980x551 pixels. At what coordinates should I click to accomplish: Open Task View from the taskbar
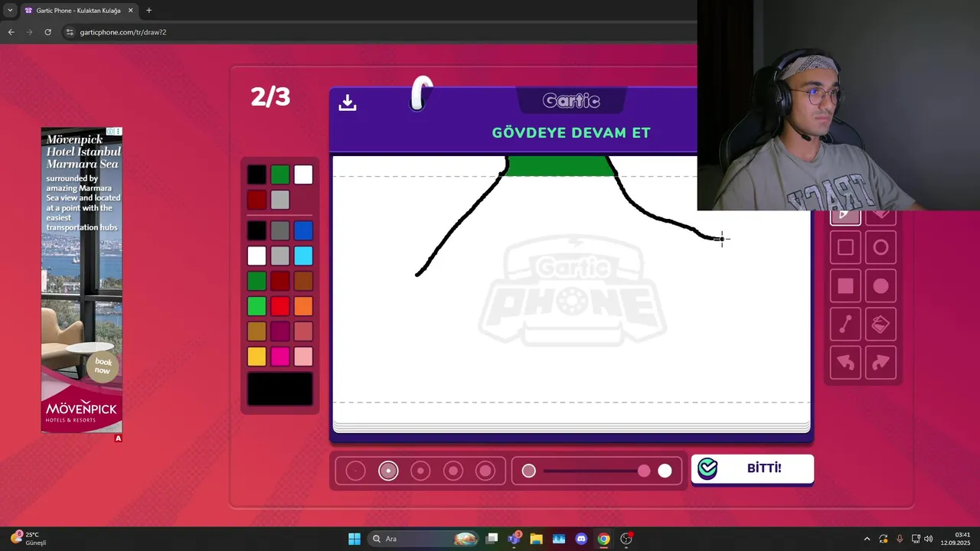click(x=492, y=539)
